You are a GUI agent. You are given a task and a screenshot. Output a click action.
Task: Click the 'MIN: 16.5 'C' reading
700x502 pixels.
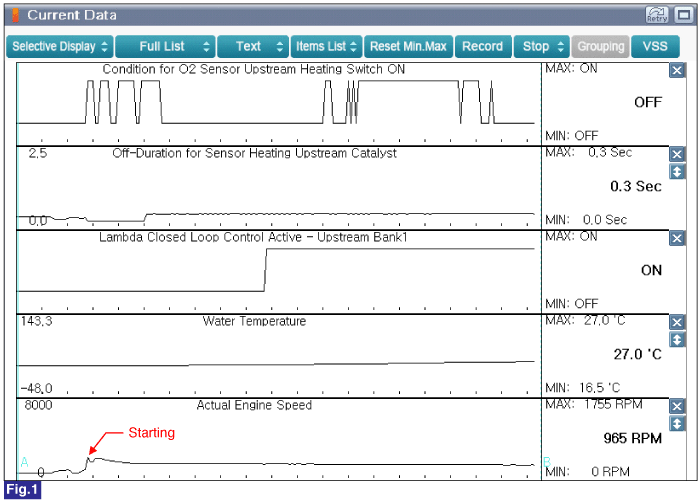pos(583,388)
